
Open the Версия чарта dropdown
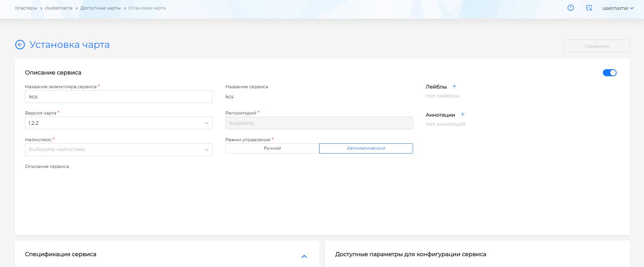[x=118, y=123]
